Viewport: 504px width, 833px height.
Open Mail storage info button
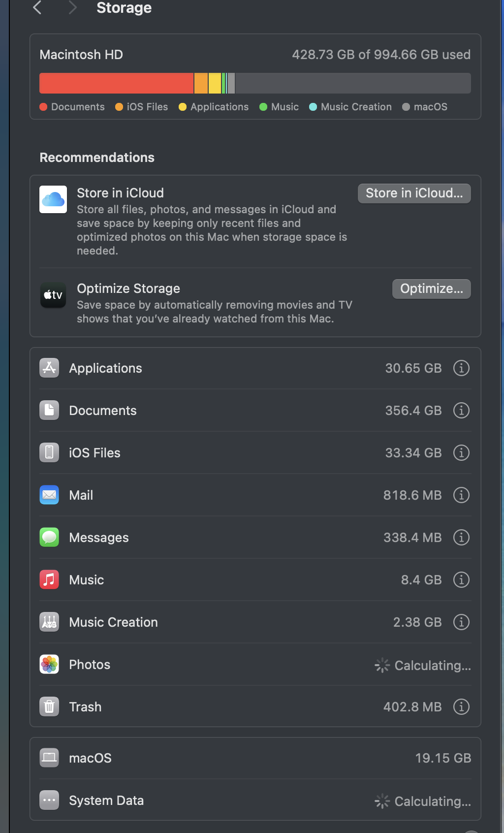[x=461, y=495]
